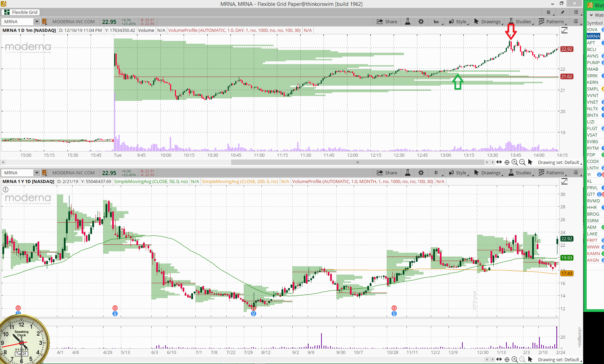This screenshot has height=364, width=604.
Task: Click the upper chart MRNA symbol field
Action: [18, 21]
